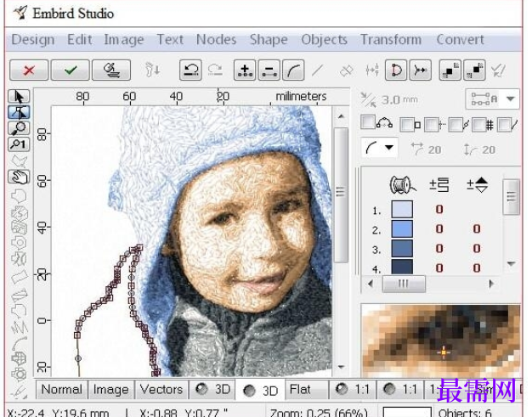Open the Shape menu
The height and width of the screenshot is (417, 532).
(269, 40)
